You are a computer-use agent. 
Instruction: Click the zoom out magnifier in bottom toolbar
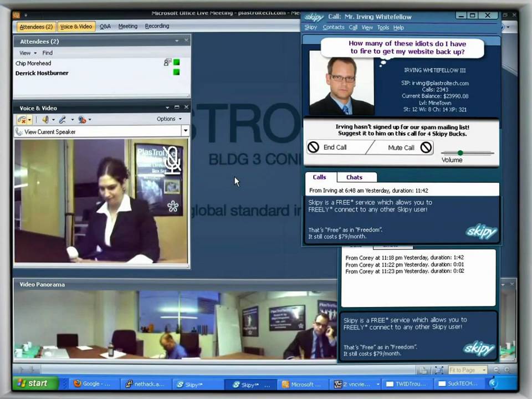pyautogui.click(x=497, y=370)
